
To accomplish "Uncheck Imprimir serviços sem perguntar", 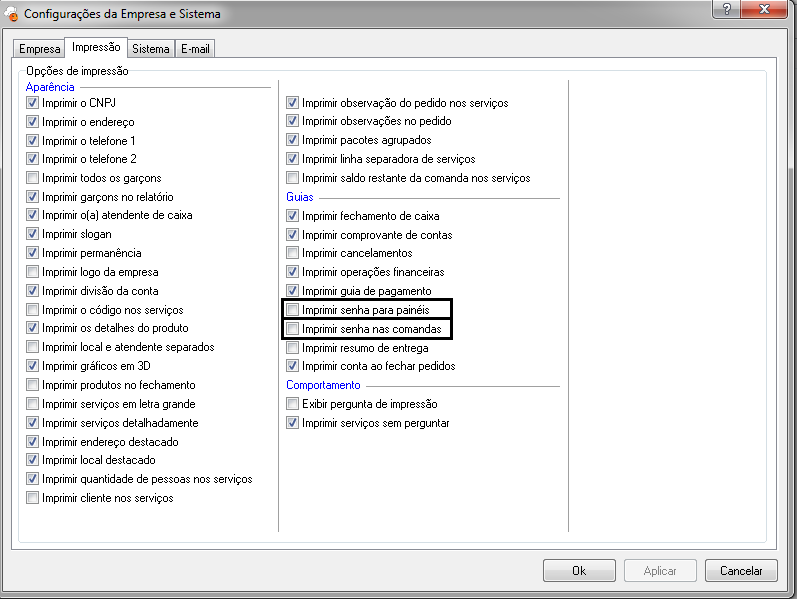I will click(293, 423).
